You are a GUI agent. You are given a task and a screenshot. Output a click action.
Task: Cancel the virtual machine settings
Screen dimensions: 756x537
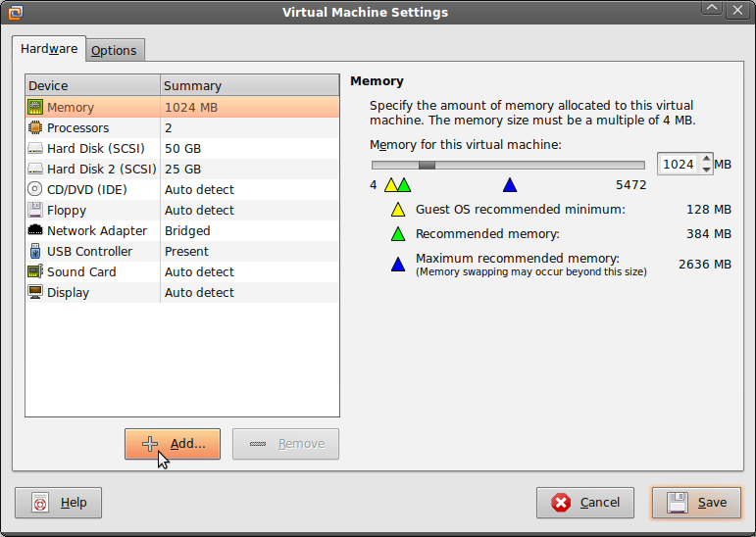pos(585,503)
